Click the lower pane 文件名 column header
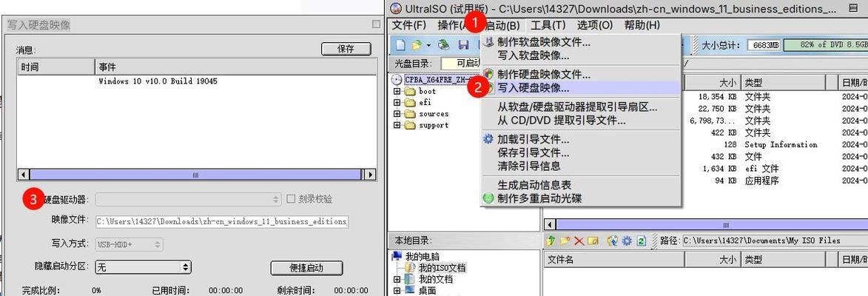 (613, 259)
